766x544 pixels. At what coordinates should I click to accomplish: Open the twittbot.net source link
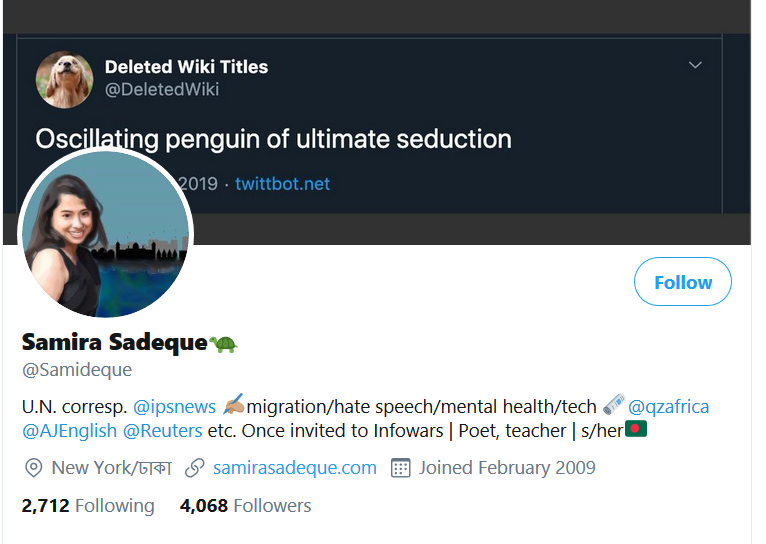click(282, 184)
